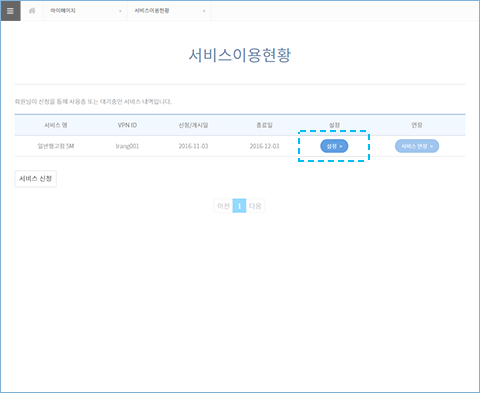Open the 마이페이지 breadcrumb dropdown
This screenshot has width=480, height=393.
(x=85, y=11)
